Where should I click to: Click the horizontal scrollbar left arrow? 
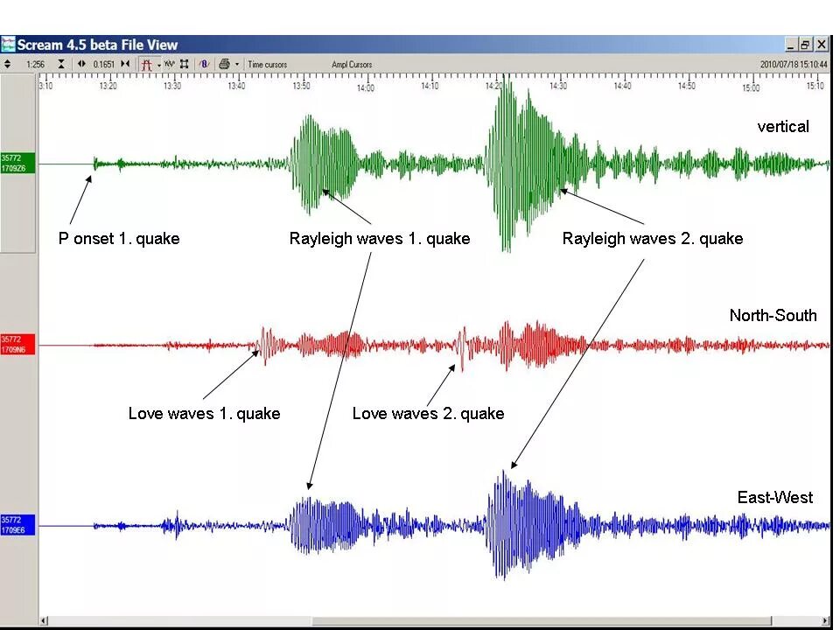click(x=44, y=620)
